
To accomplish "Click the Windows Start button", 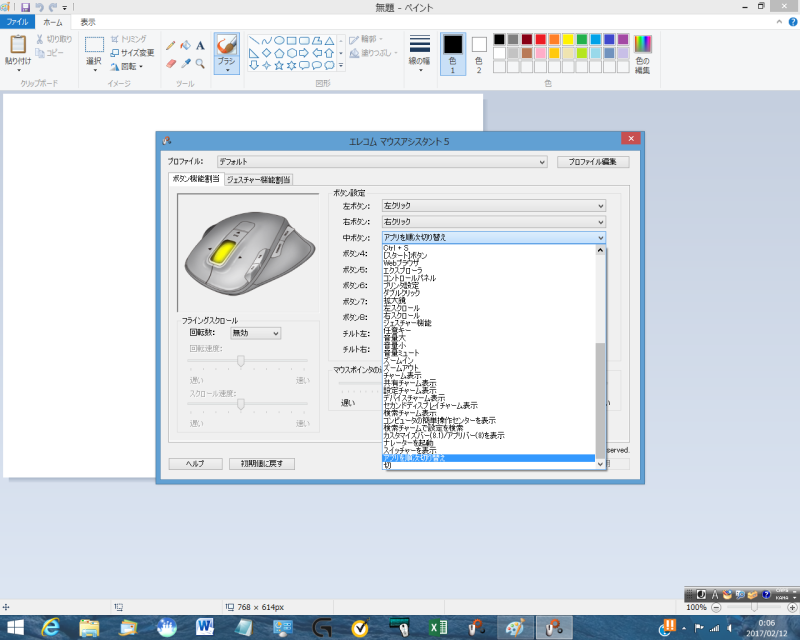I will click(x=14, y=627).
